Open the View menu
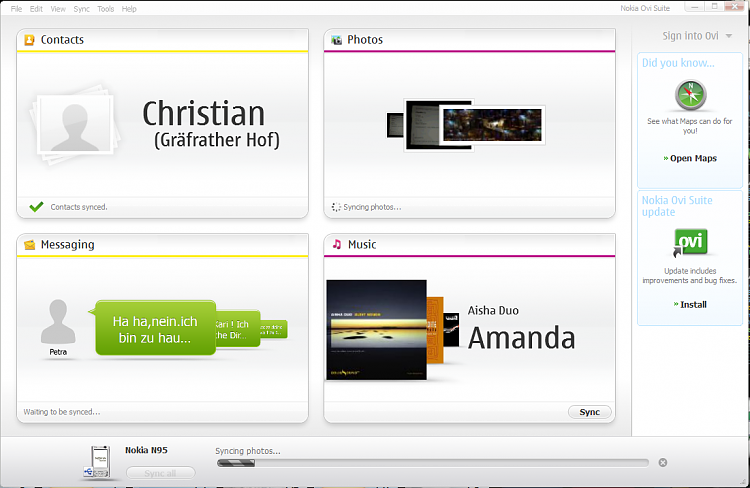This screenshot has width=750, height=488. click(58, 9)
